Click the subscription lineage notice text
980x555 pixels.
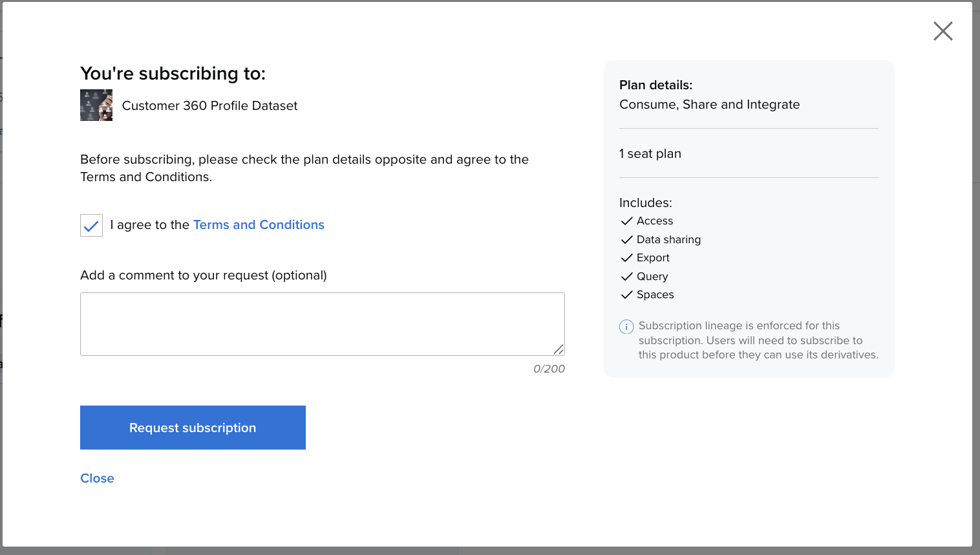tap(758, 340)
